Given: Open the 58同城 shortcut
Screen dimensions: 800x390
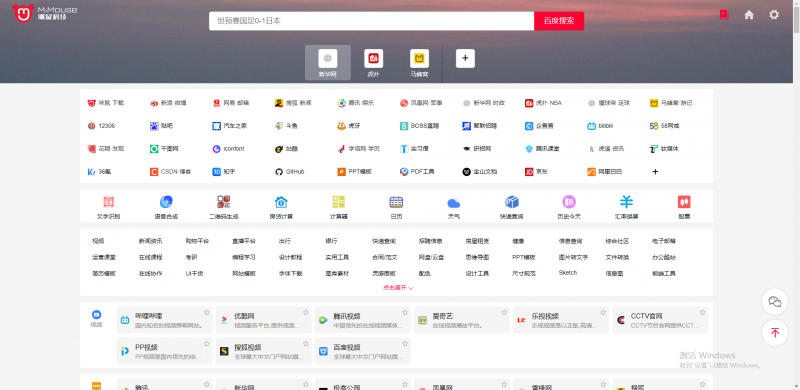Looking at the screenshot, I should click(665, 126).
